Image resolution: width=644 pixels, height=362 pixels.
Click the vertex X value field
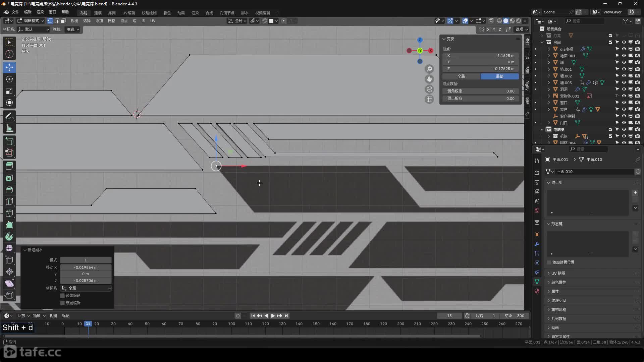tap(480, 56)
